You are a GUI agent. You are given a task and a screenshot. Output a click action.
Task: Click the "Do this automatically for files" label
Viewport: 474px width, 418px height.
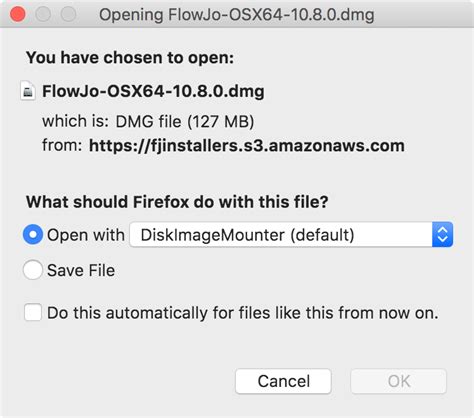[243, 313]
